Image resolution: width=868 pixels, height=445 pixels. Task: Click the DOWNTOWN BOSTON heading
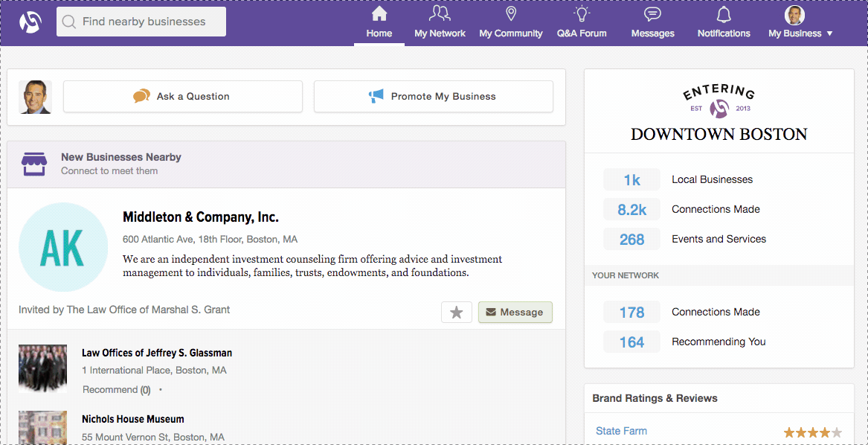pyautogui.click(x=719, y=134)
